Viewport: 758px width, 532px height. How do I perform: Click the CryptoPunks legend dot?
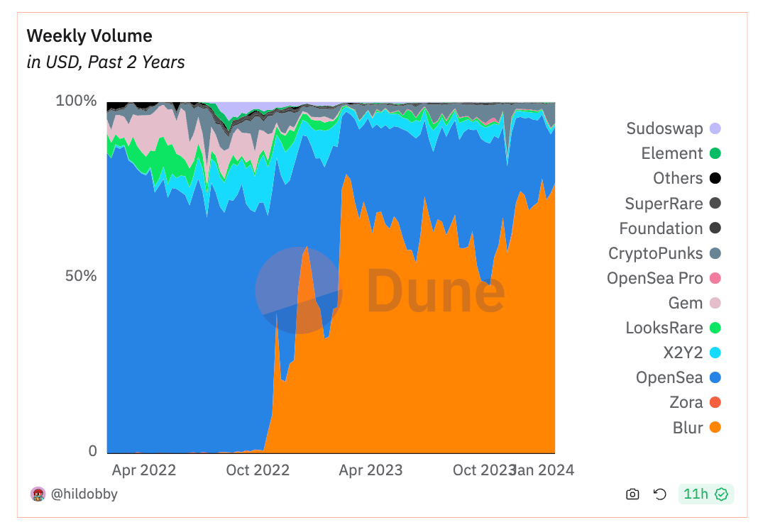(x=715, y=253)
